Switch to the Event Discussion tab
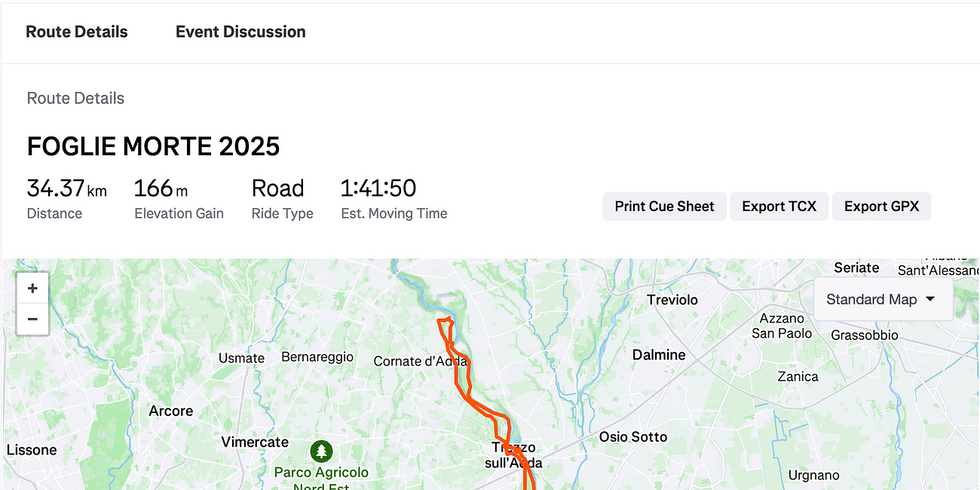Image resolution: width=980 pixels, height=490 pixels. pos(240,32)
